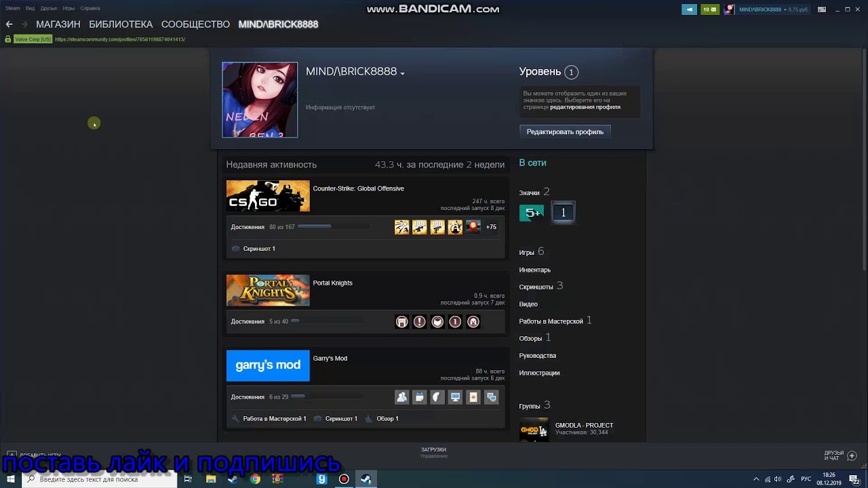The width and height of the screenshot is (868, 488).
Task: Click the level 1 badge icon
Action: tap(563, 213)
